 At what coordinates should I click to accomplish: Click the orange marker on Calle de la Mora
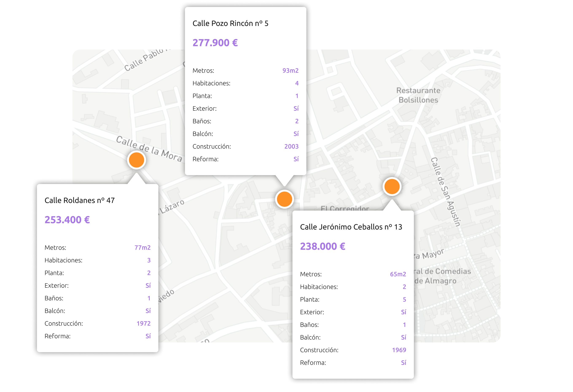tap(137, 160)
